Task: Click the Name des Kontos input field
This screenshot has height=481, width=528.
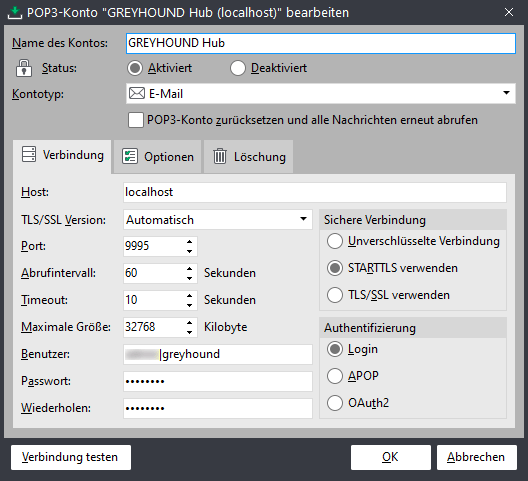Action: (x=321, y=43)
